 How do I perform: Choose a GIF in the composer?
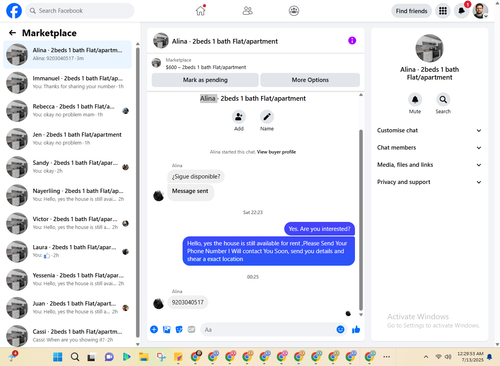(x=191, y=329)
